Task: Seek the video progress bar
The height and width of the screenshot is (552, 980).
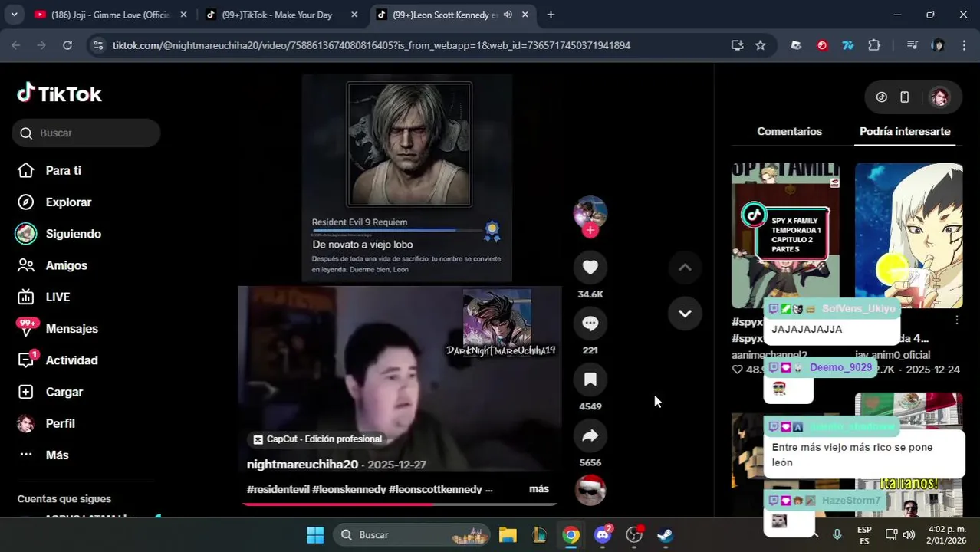Action: (400, 504)
